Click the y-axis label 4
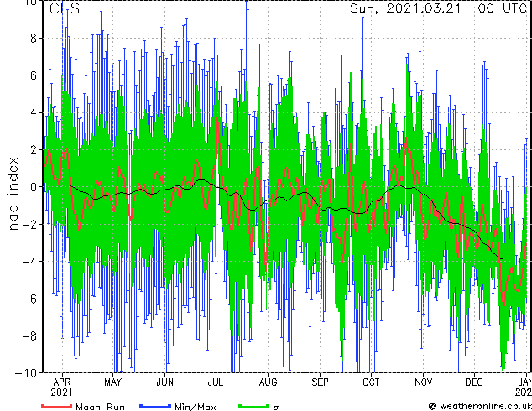This screenshot has height=411, width=532. point(34,112)
